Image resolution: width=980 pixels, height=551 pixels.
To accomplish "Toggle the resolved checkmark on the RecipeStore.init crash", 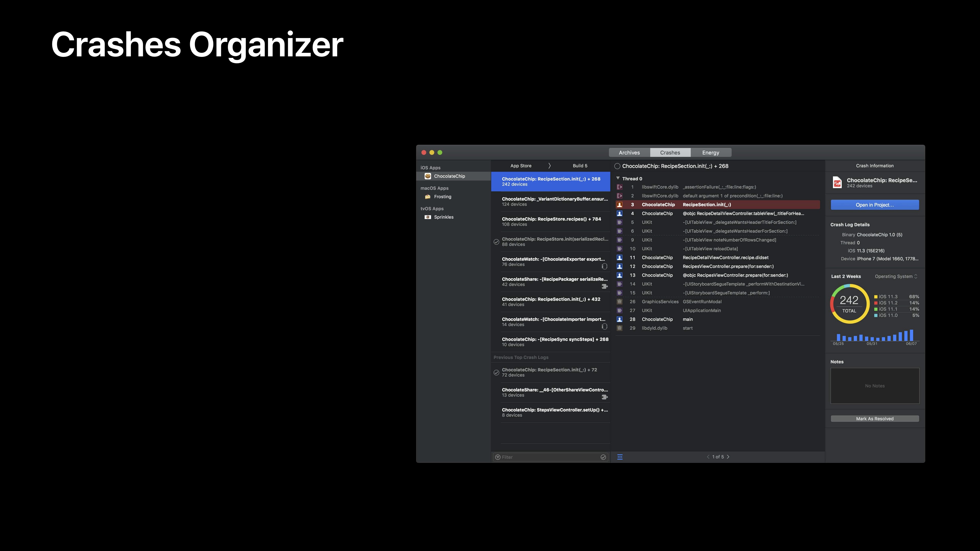I will click(x=496, y=242).
